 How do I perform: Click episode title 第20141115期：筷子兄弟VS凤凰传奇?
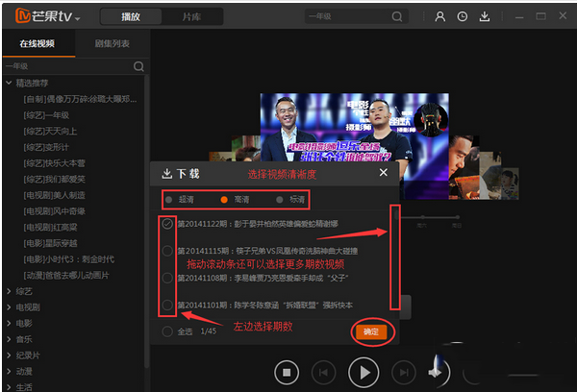pyautogui.click(x=267, y=251)
